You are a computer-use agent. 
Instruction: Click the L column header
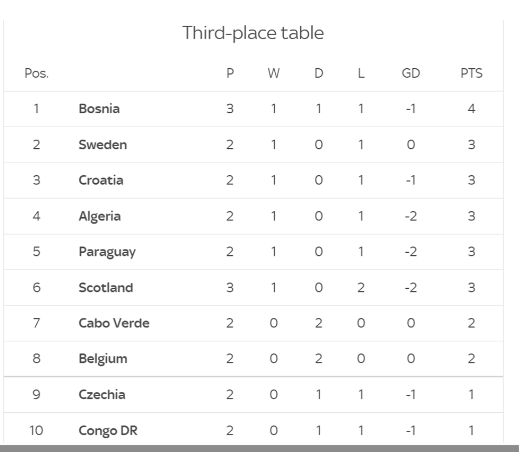pyautogui.click(x=361, y=73)
